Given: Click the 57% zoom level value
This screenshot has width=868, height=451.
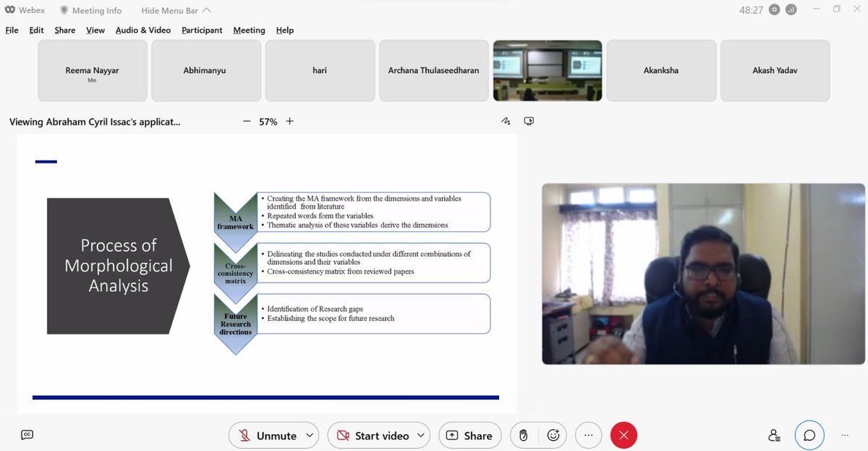Looking at the screenshot, I should pos(268,121).
